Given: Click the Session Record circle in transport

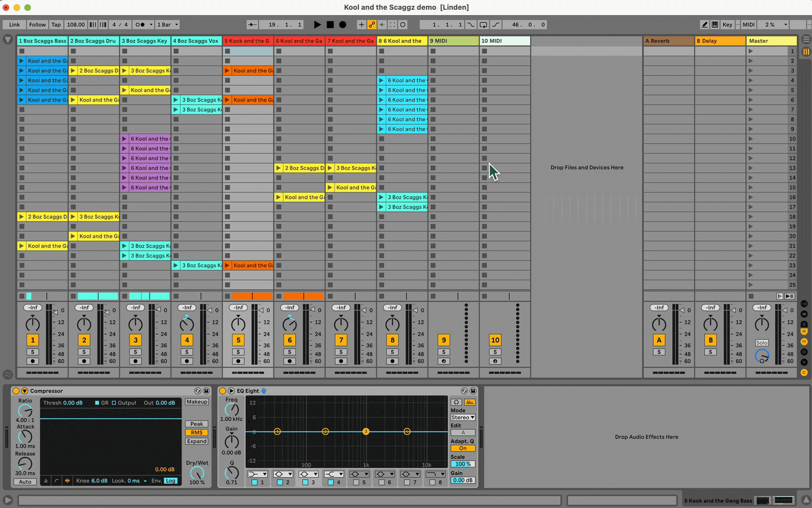Looking at the screenshot, I should tap(403, 25).
